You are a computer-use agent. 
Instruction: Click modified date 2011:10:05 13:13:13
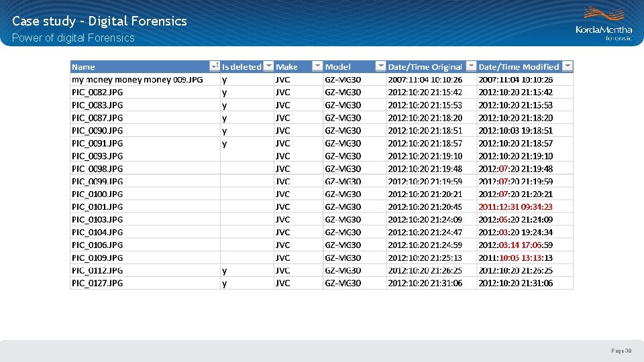pyautogui.click(x=515, y=257)
